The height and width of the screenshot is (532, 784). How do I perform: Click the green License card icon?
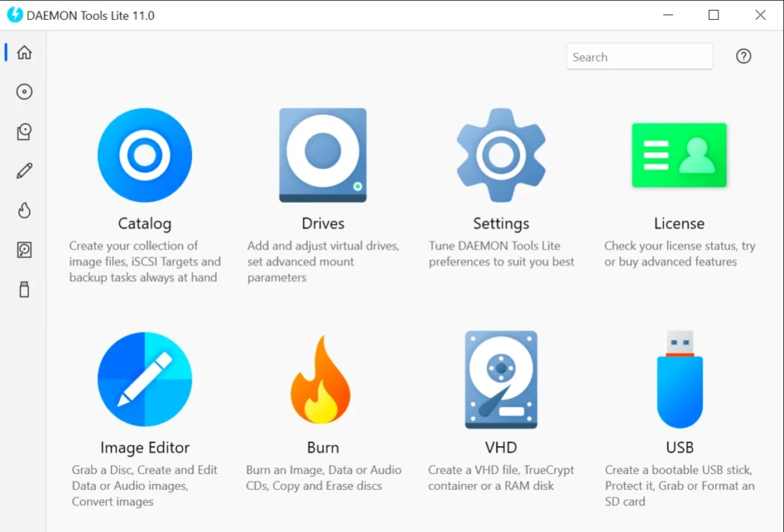[679, 155]
